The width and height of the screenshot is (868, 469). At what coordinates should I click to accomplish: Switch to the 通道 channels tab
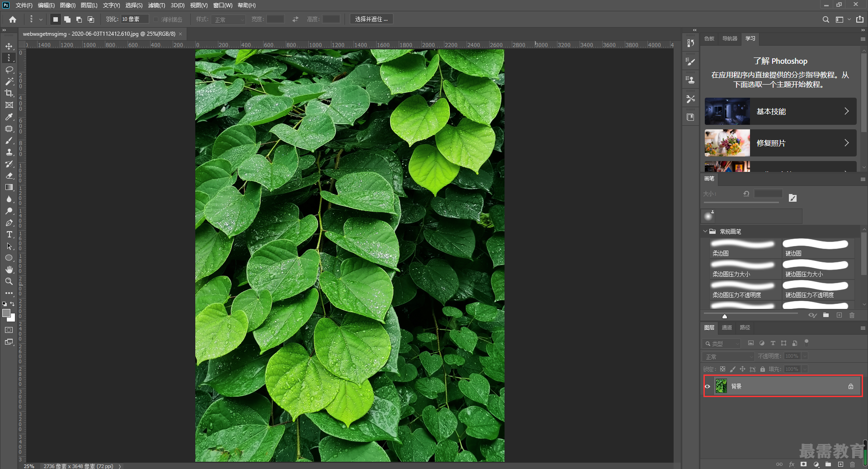click(x=726, y=327)
